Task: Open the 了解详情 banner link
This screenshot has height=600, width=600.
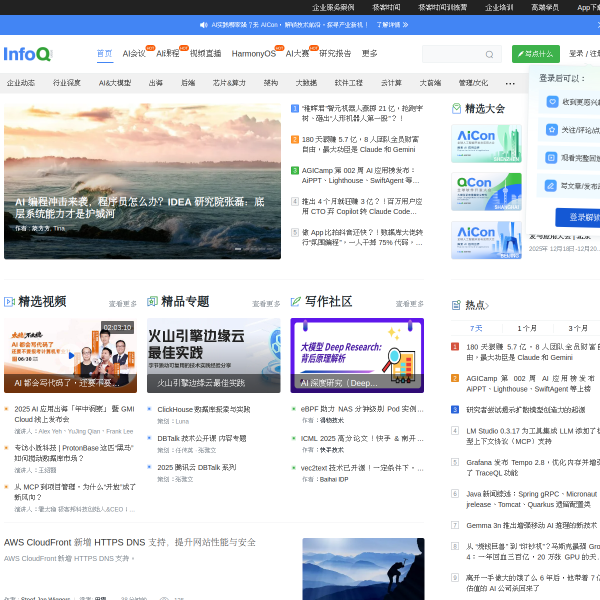Action: 392,25
